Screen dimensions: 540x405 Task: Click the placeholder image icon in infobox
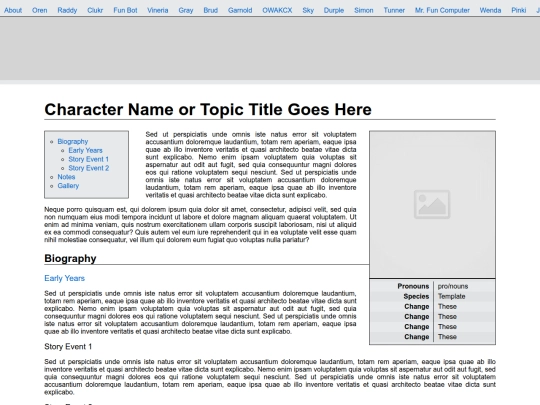coord(432,204)
